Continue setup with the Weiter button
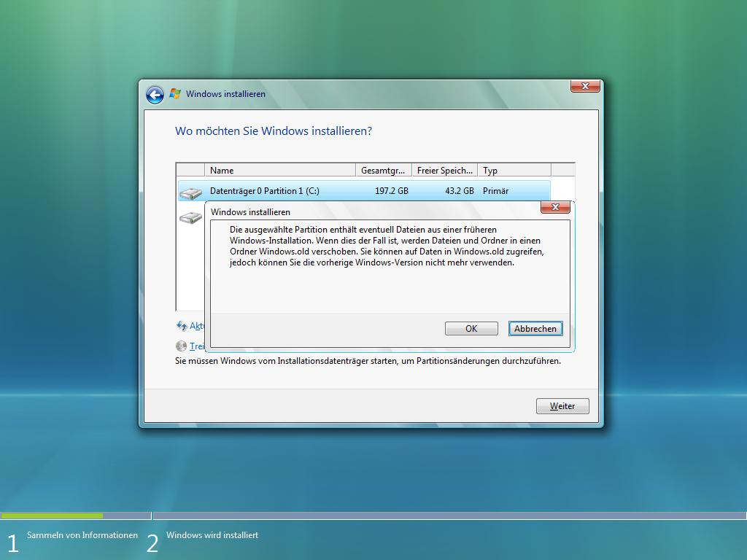747x560 pixels. [x=562, y=406]
